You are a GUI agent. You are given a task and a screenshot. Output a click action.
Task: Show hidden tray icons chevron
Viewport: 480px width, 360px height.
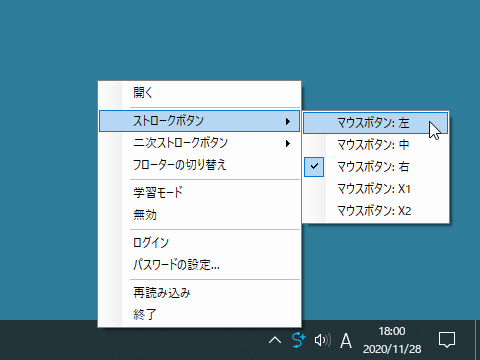[275, 341]
